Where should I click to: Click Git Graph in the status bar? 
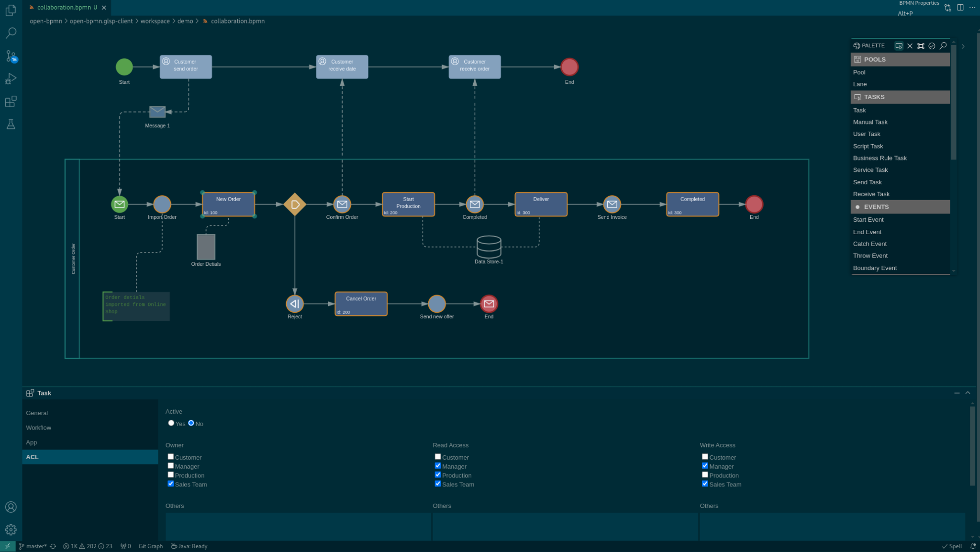(150, 546)
